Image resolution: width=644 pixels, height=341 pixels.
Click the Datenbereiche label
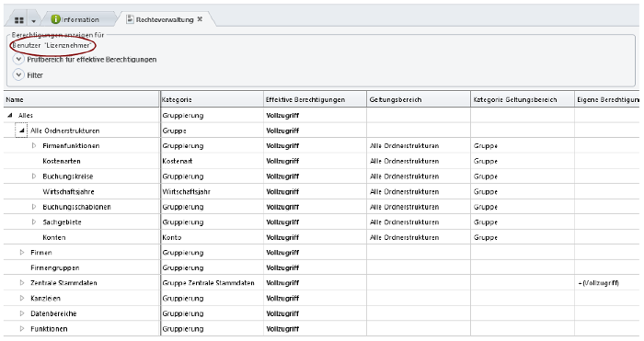[53, 313]
